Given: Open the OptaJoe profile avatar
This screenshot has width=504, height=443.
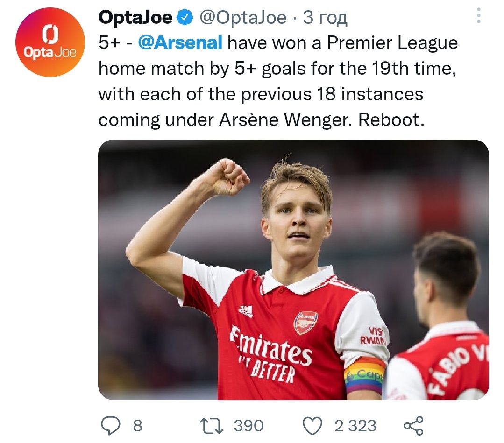Looking at the screenshot, I should (x=50, y=42).
